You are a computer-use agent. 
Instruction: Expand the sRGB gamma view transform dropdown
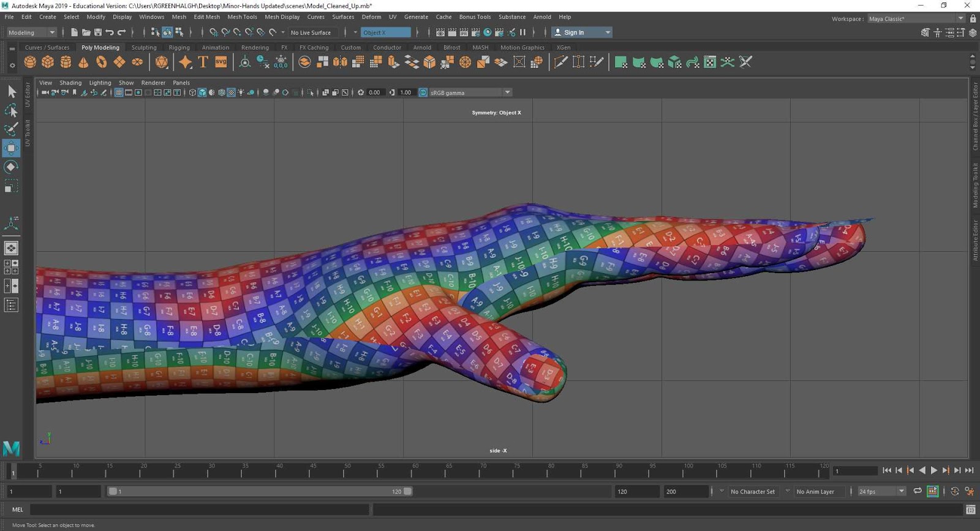507,92
